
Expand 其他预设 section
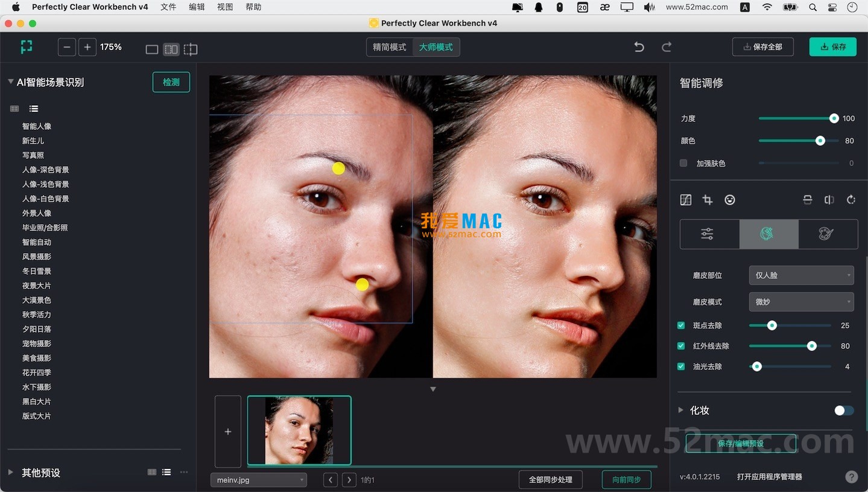(x=11, y=472)
